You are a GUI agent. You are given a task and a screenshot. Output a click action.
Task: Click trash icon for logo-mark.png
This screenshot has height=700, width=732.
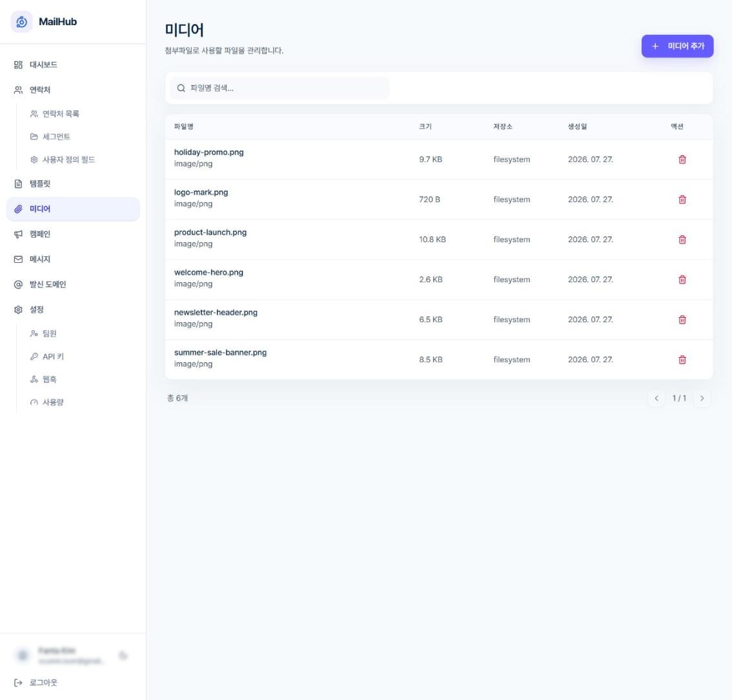click(x=682, y=200)
